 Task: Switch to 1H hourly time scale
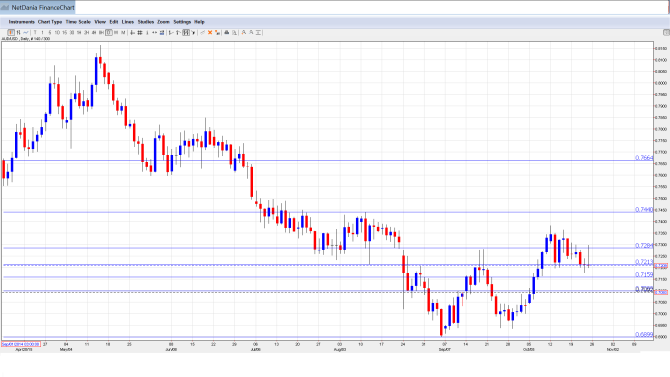(79, 32)
